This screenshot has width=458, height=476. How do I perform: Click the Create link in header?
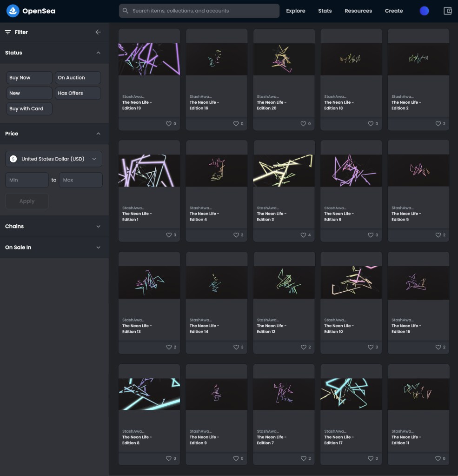coord(394,11)
